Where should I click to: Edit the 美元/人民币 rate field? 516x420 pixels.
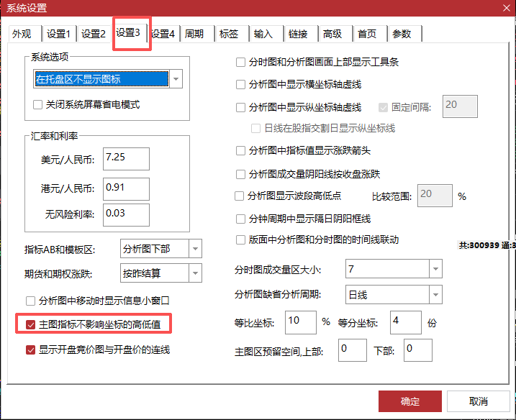click(x=126, y=159)
